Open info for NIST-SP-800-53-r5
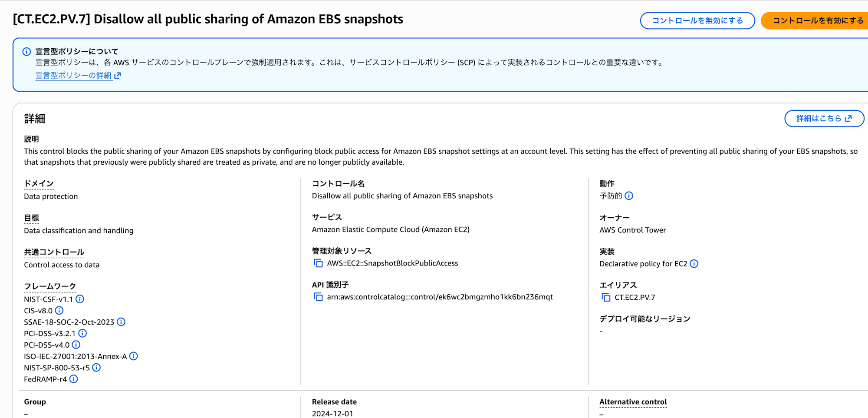The image size is (868, 418). 96,368
